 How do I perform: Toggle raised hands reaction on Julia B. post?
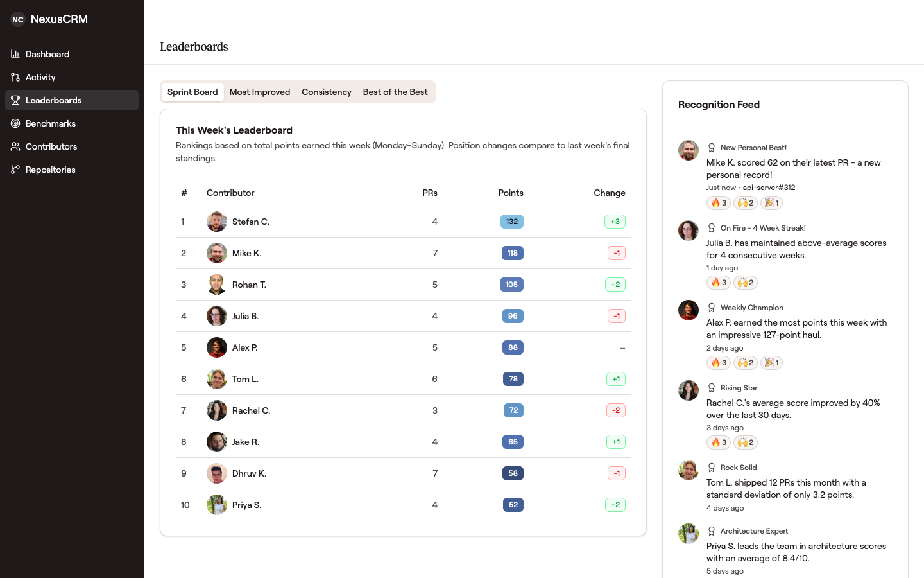746,283
